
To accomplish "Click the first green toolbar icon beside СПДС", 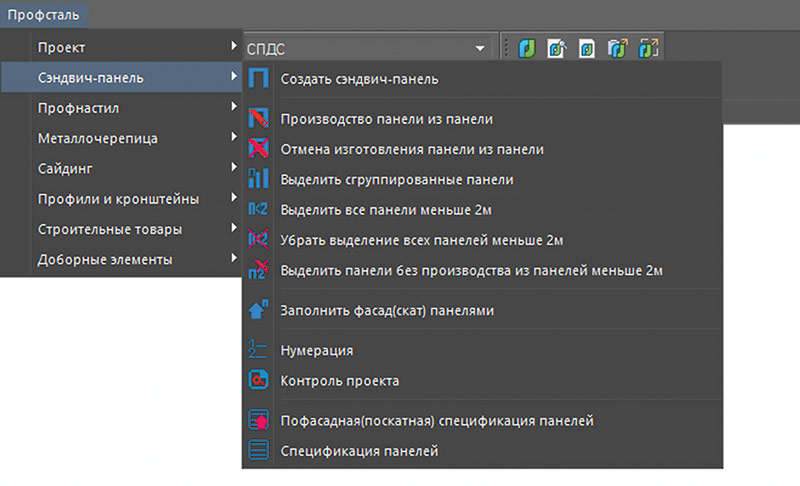I will click(x=527, y=48).
